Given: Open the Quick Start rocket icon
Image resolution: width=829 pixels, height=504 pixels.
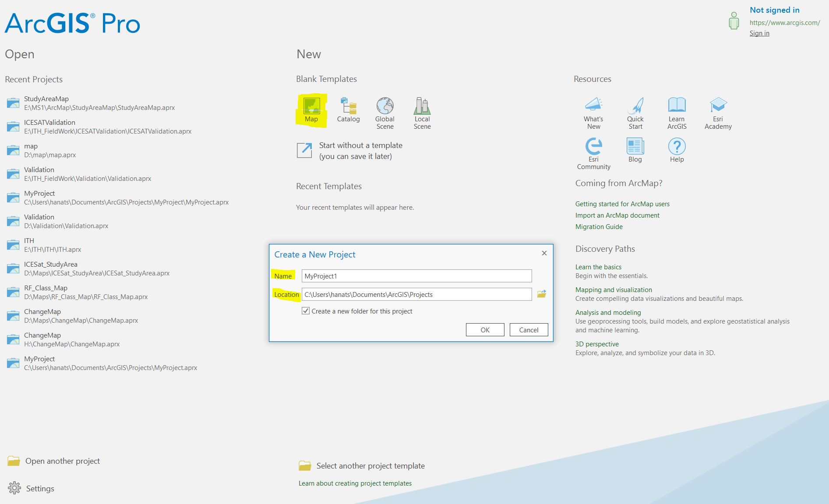Looking at the screenshot, I should 635,105.
